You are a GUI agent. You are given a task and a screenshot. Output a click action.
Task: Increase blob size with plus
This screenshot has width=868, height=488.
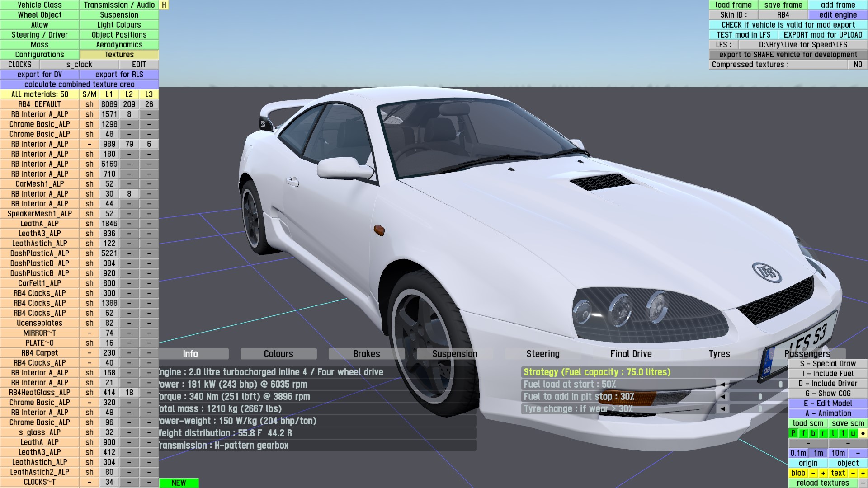point(823,473)
